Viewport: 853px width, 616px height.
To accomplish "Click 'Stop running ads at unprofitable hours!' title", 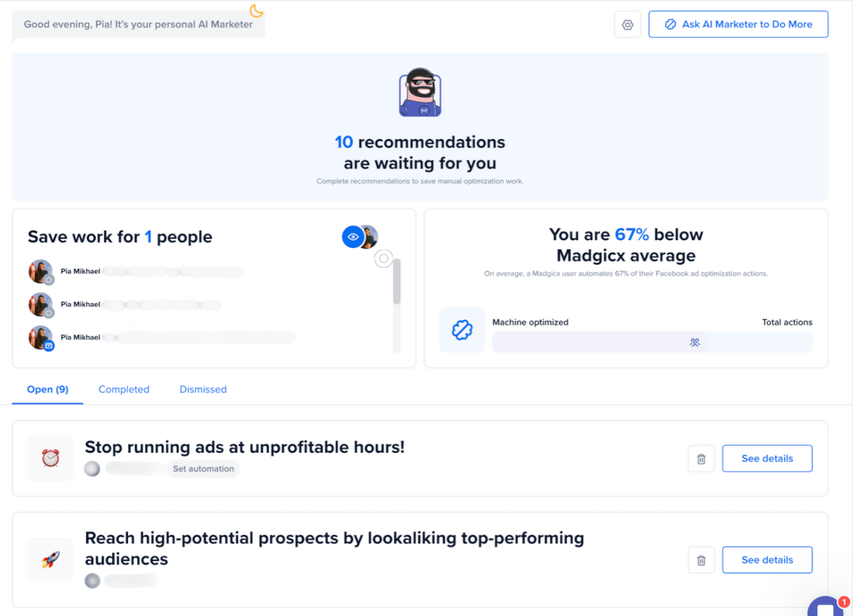I will [x=245, y=447].
